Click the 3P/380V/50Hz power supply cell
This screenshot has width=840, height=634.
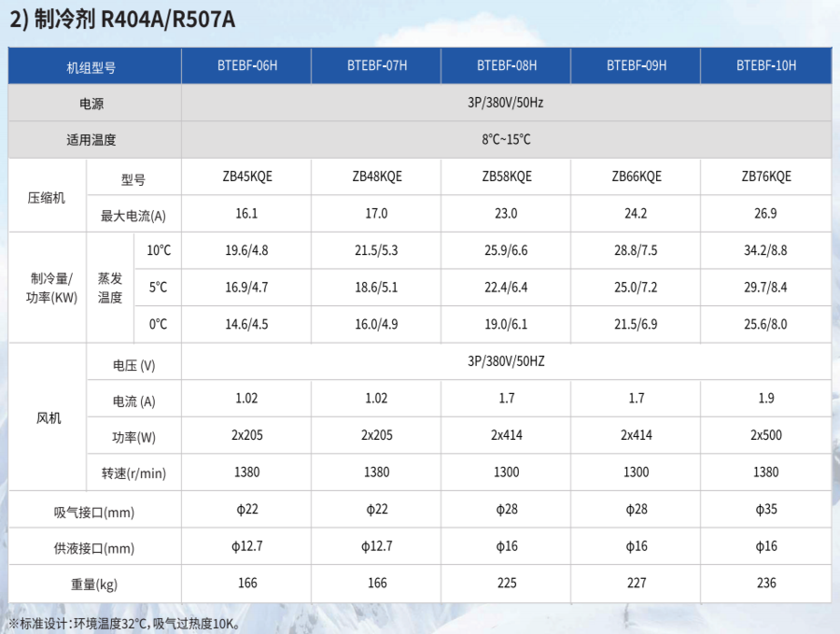pyautogui.click(x=506, y=103)
